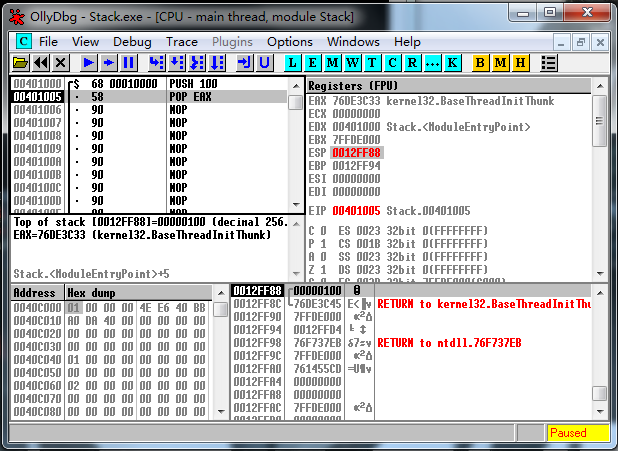Click the Paused status indicator
This screenshot has height=451, width=618.
(x=578, y=433)
